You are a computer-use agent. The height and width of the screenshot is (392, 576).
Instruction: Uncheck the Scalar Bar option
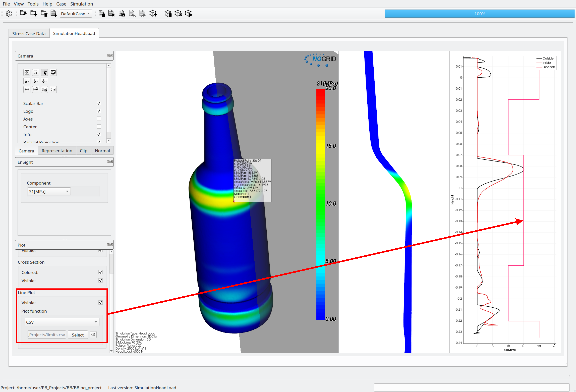99,103
